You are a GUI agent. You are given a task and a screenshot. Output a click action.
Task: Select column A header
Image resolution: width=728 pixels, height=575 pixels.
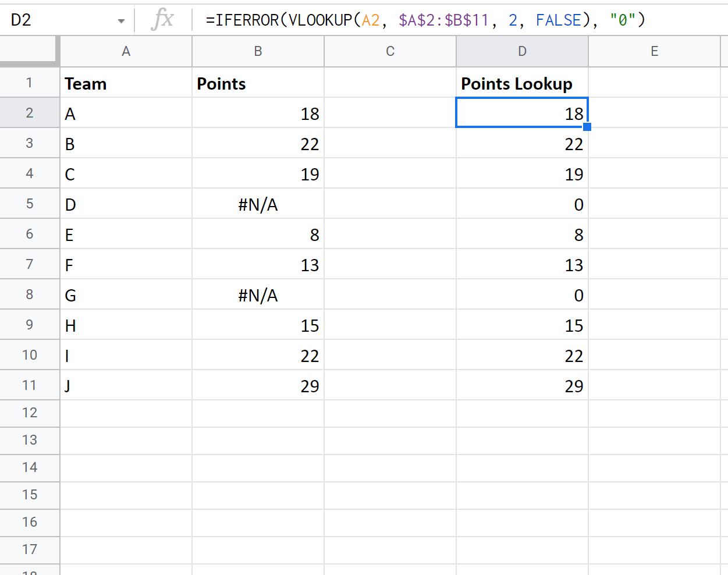tap(126, 51)
